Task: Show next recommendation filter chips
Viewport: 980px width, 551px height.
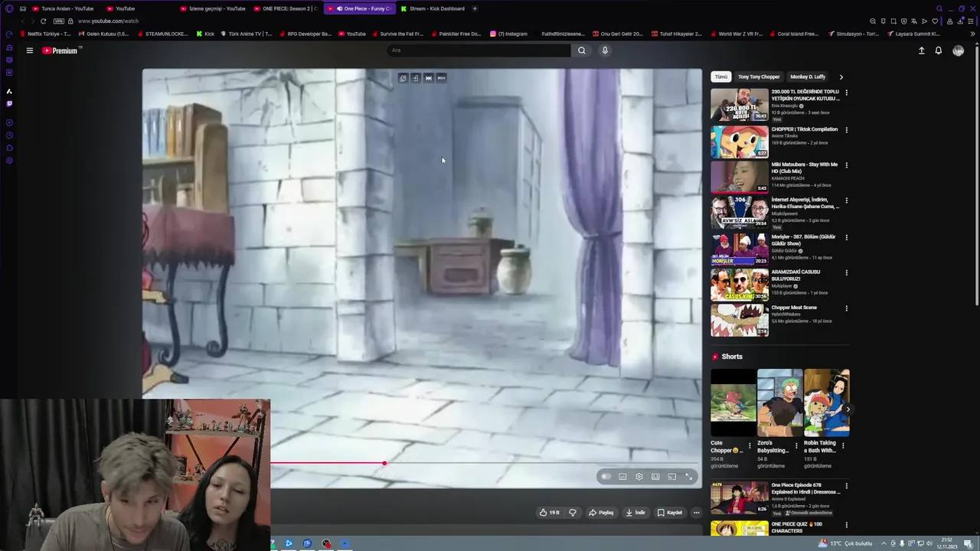Action: pos(841,77)
